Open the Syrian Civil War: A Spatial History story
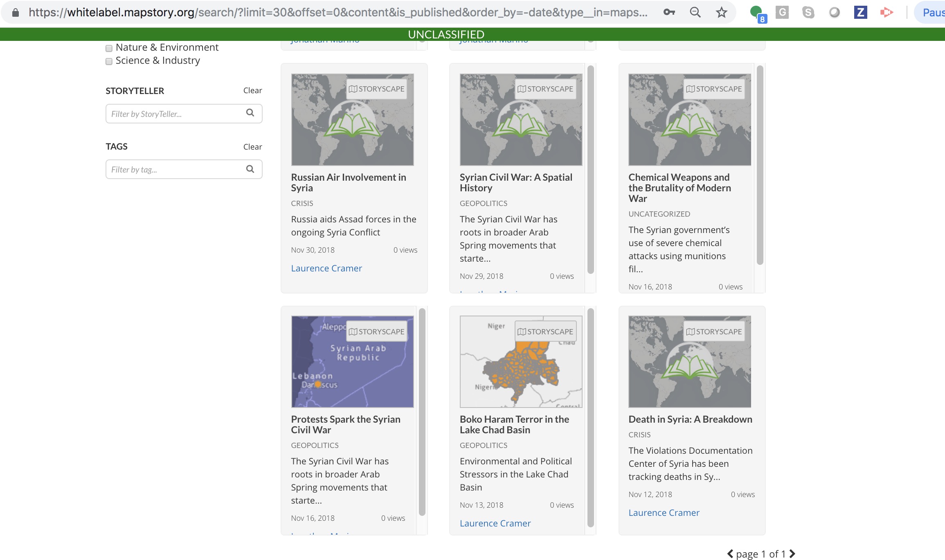Image resolution: width=945 pixels, height=560 pixels. 516,182
